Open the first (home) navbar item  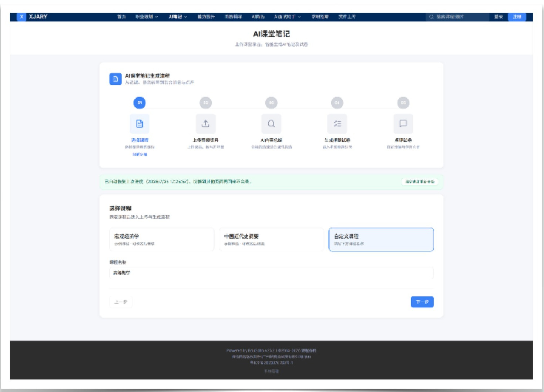coord(121,17)
